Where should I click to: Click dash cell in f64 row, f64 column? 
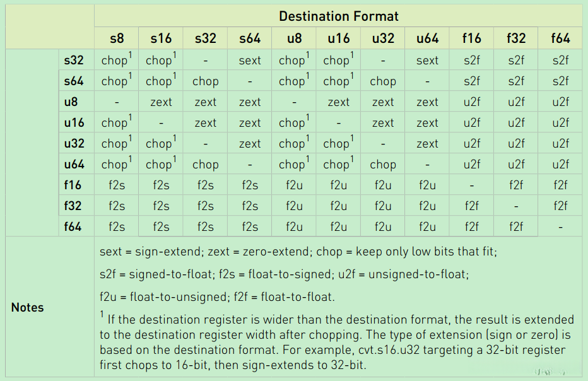tap(560, 227)
